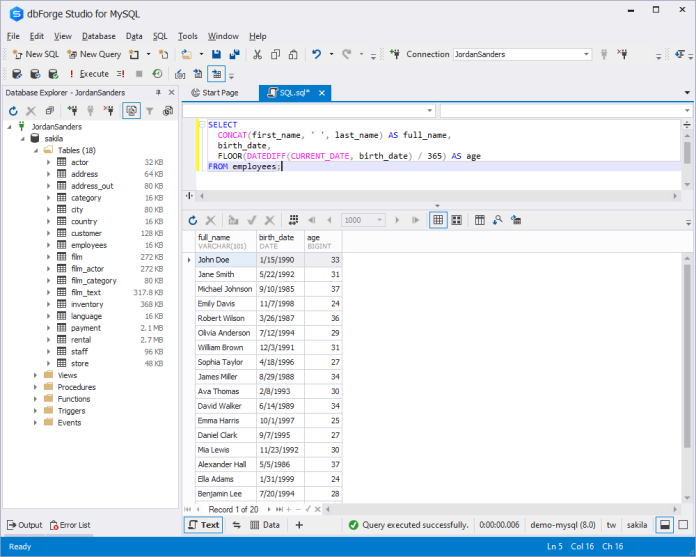The image size is (696, 557).
Task: Refresh the query results grid
Action: 193,220
